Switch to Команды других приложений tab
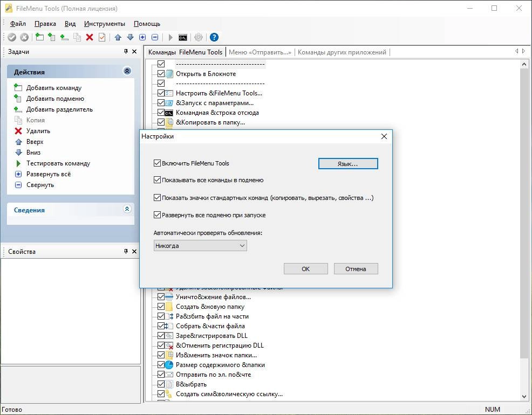532x415 pixels. tap(342, 52)
